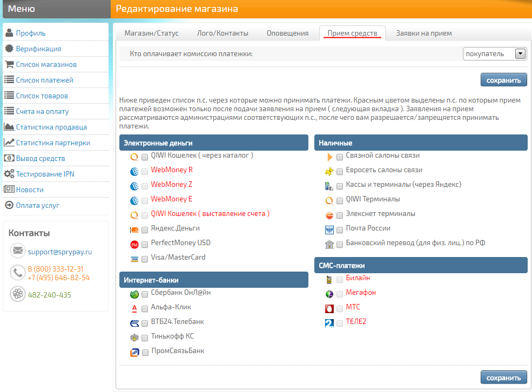Click the line chart icon for partner statistics
This screenshot has width=532, height=392.
(x=9, y=142)
